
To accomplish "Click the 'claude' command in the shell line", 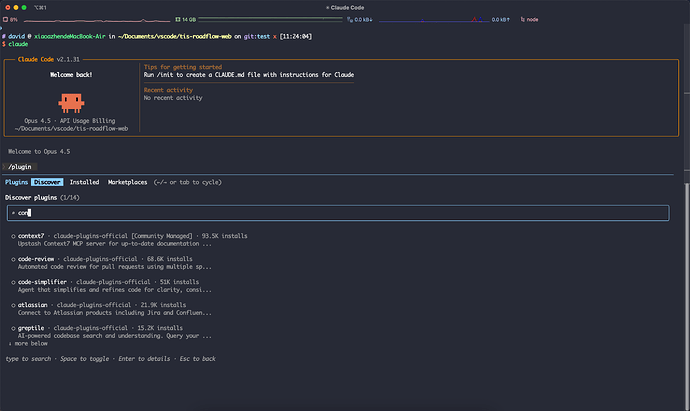I will coord(18,44).
